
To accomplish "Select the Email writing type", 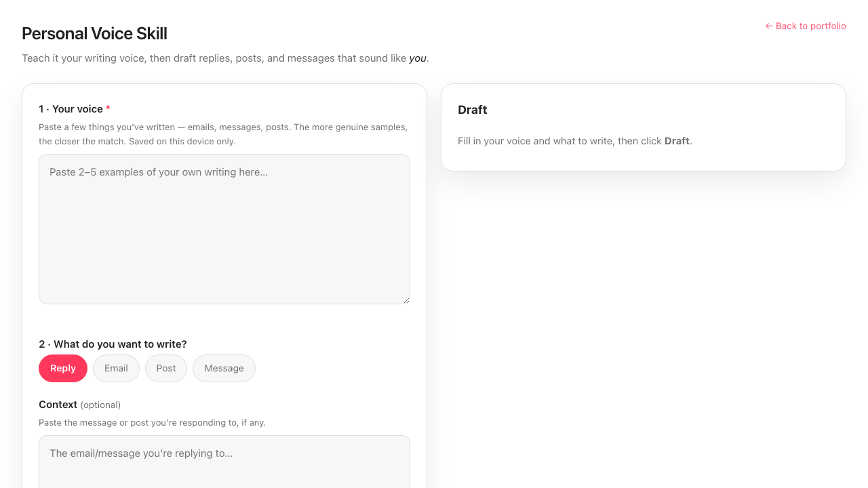I will point(116,368).
